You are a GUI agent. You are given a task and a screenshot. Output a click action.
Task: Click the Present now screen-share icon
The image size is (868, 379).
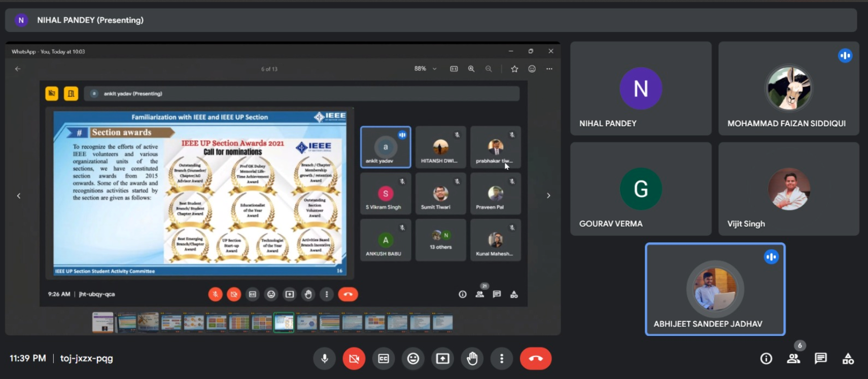point(443,359)
